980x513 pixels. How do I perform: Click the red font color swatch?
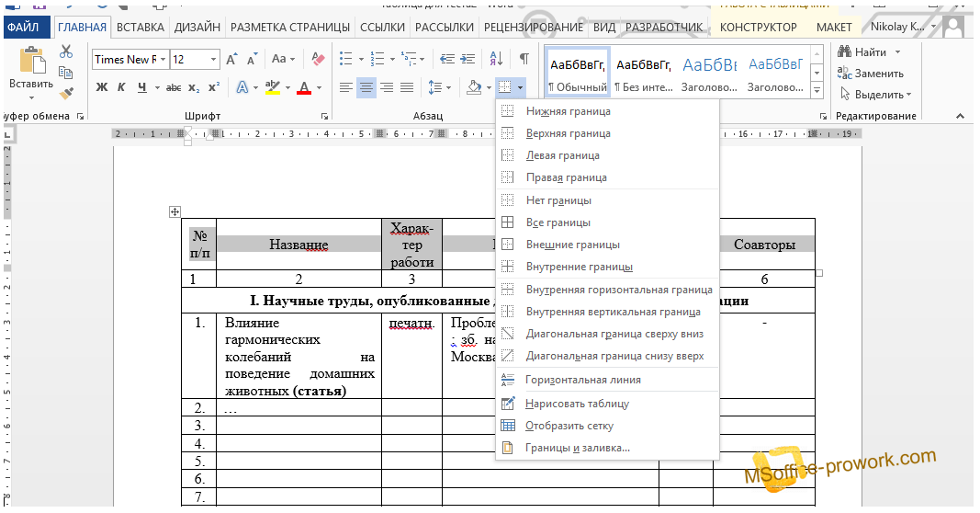click(x=305, y=88)
